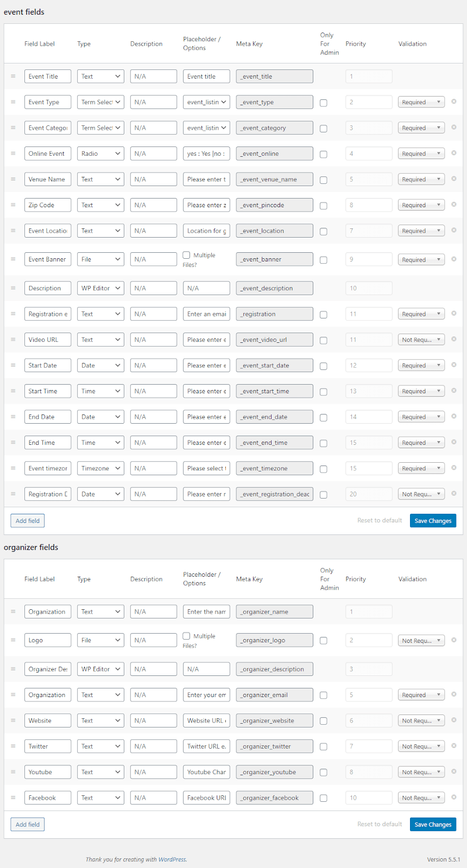Click drag handle of Zip Code row
This screenshot has width=467, height=868.
(13, 205)
